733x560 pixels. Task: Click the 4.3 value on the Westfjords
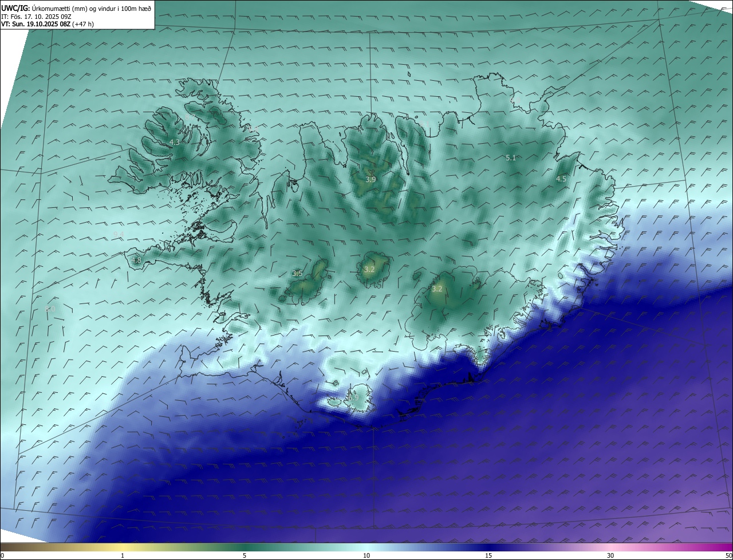coord(175,142)
